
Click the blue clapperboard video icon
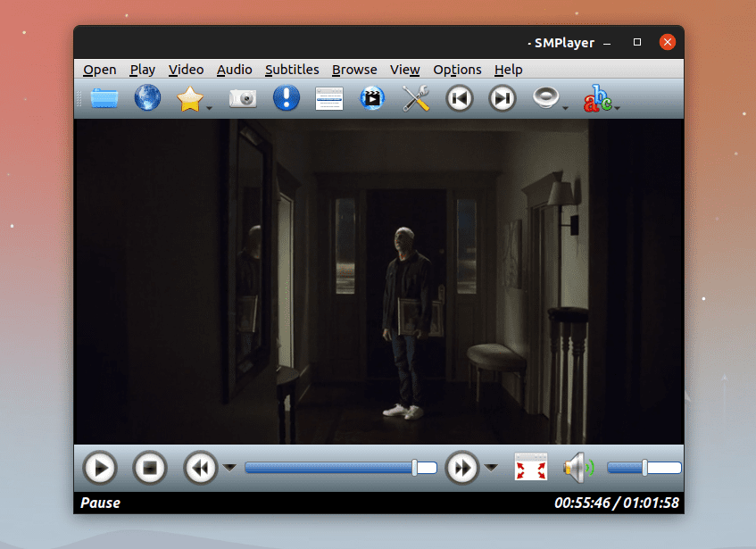pos(372,98)
